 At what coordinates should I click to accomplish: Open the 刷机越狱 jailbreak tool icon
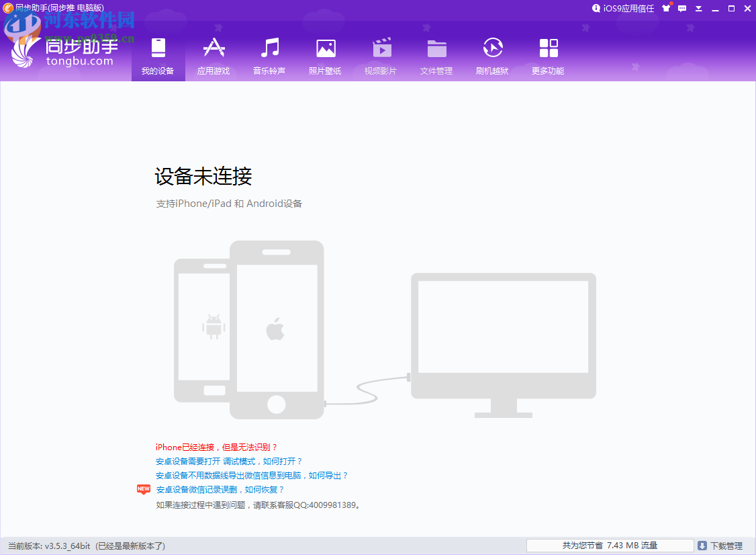[x=492, y=47]
